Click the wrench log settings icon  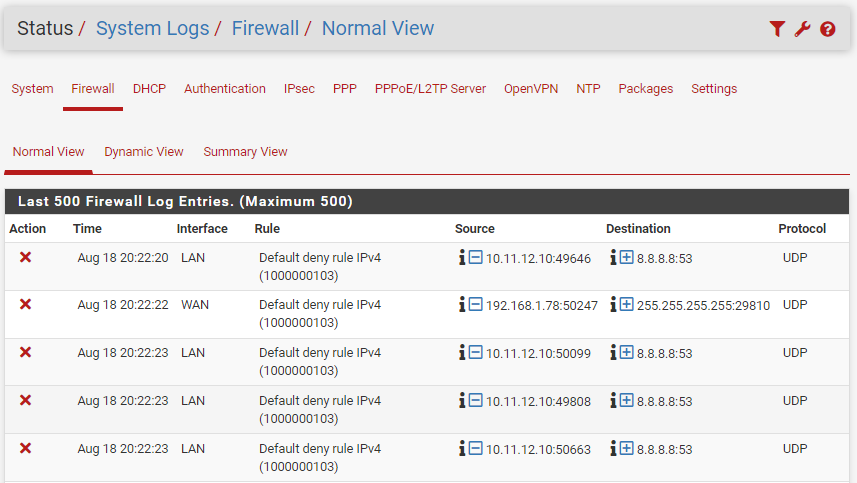pyautogui.click(x=802, y=29)
